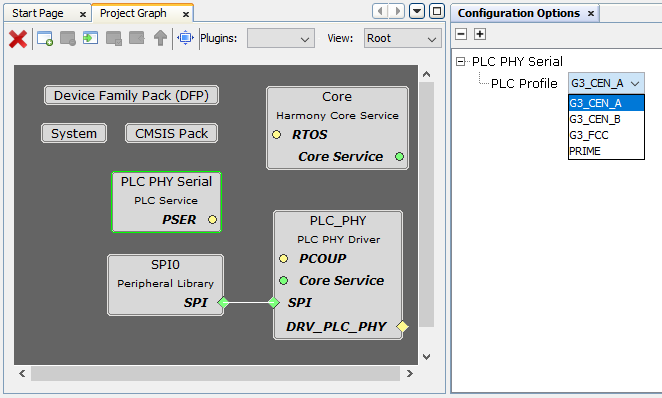Image resolution: width=662 pixels, height=398 pixels.
Task: Close the Start Page tab
Action: tap(83, 14)
